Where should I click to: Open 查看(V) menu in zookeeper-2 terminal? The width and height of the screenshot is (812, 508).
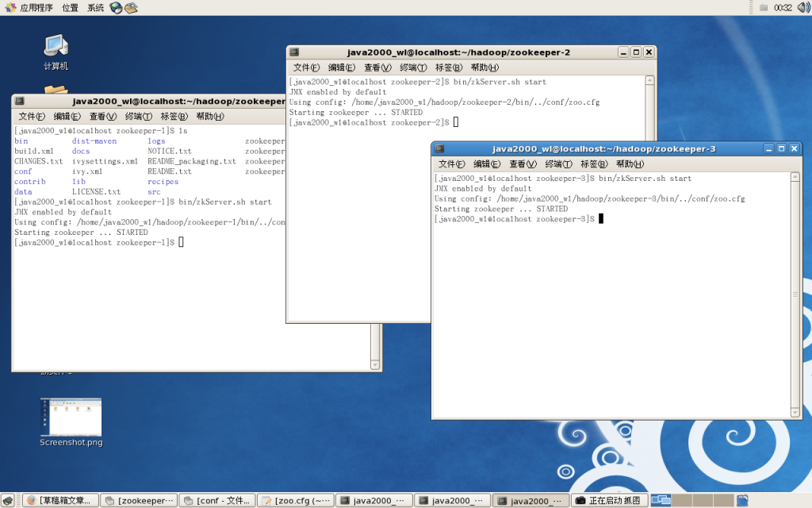pyautogui.click(x=377, y=67)
